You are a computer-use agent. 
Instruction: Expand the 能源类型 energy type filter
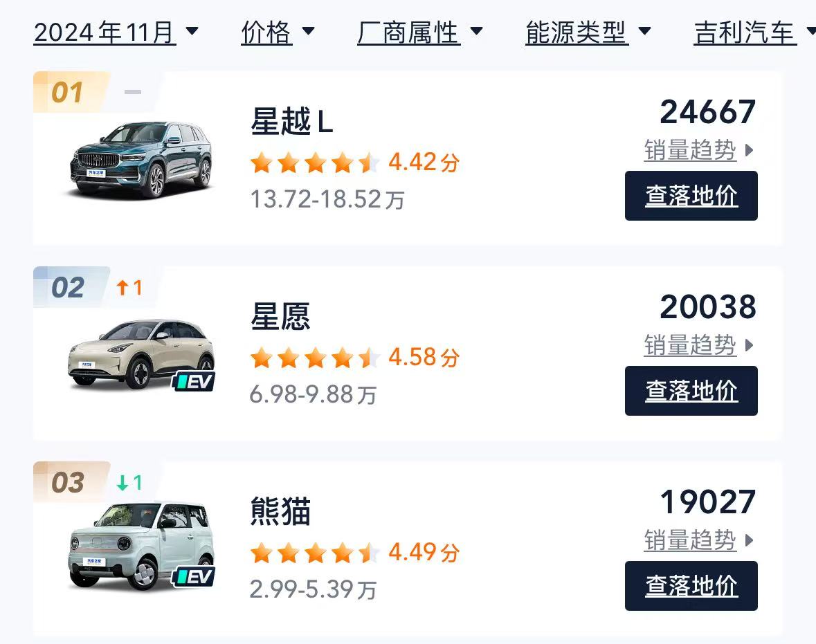coord(588,33)
